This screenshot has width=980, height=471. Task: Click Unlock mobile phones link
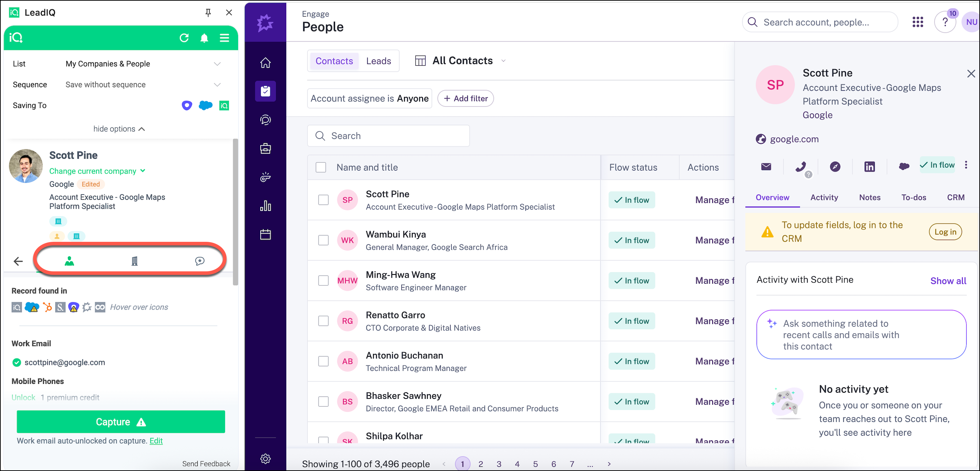click(x=23, y=397)
